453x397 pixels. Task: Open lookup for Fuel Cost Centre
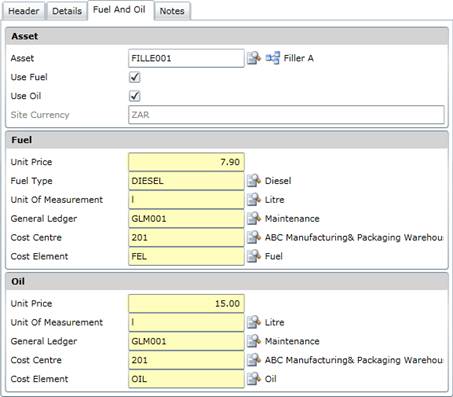coord(254,237)
